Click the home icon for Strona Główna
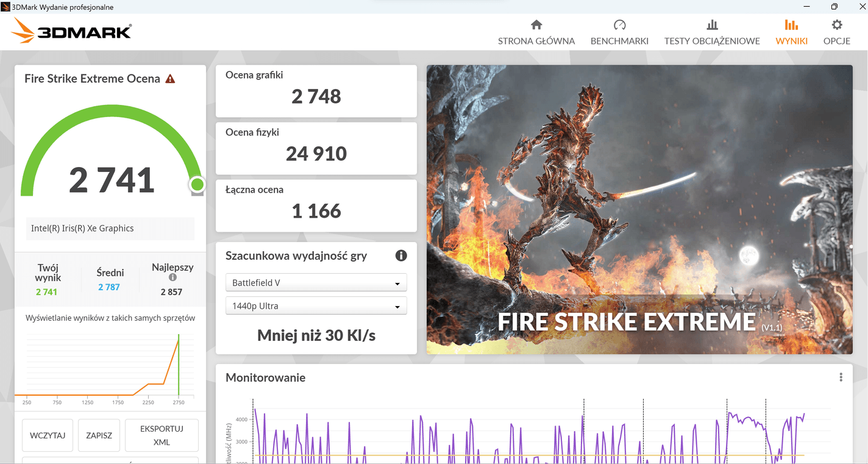This screenshot has width=868, height=464. pyautogui.click(x=536, y=25)
